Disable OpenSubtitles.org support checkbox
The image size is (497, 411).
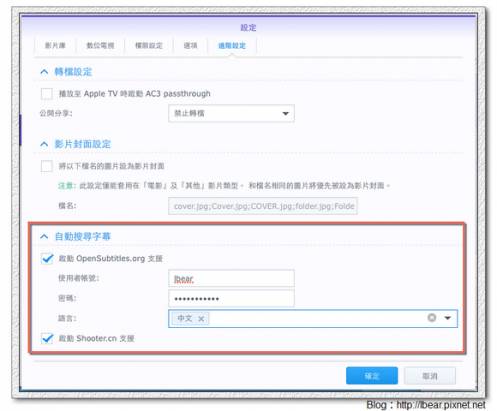coord(47,258)
